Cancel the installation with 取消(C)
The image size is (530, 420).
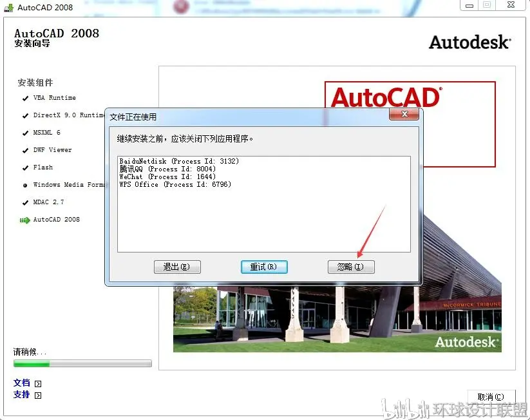coord(491,397)
